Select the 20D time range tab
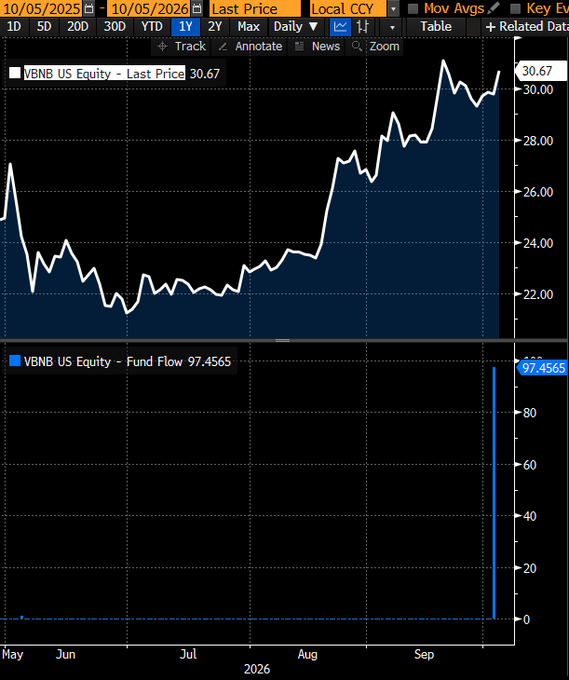The height and width of the screenshot is (680, 569). (x=78, y=27)
